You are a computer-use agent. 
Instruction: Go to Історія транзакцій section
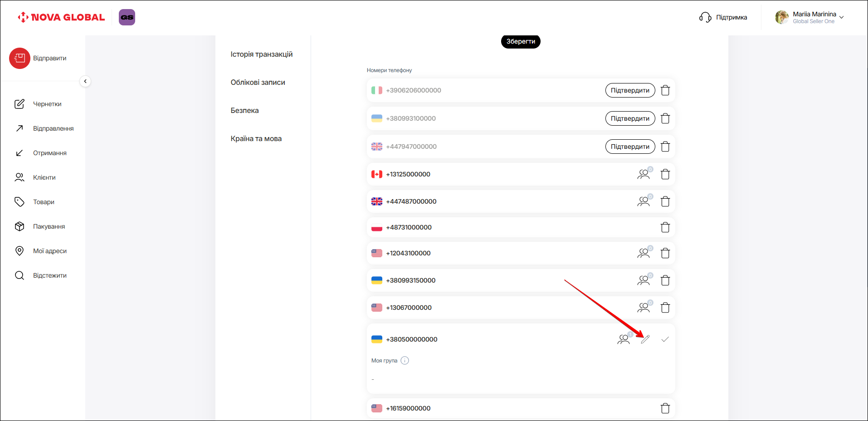point(261,54)
